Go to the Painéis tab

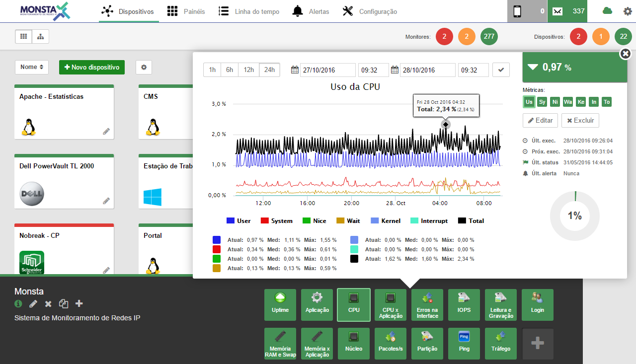186,11
